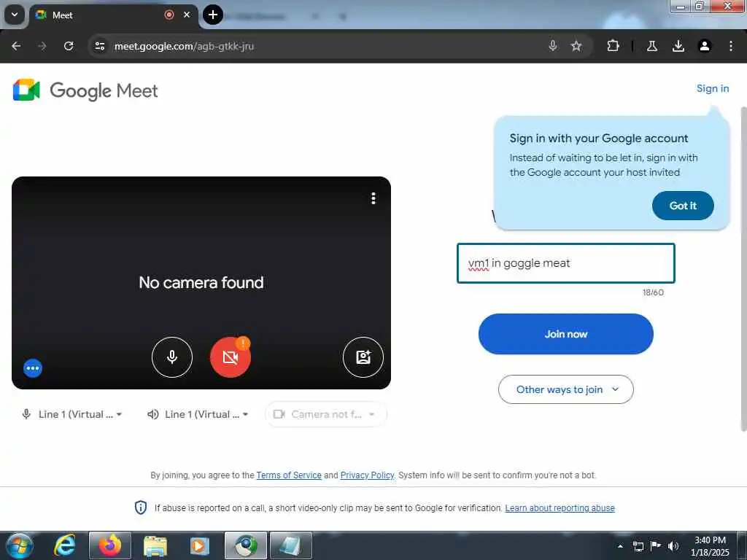Close the Meet tab
Image resolution: width=747 pixels, height=560 pixels.
(187, 15)
